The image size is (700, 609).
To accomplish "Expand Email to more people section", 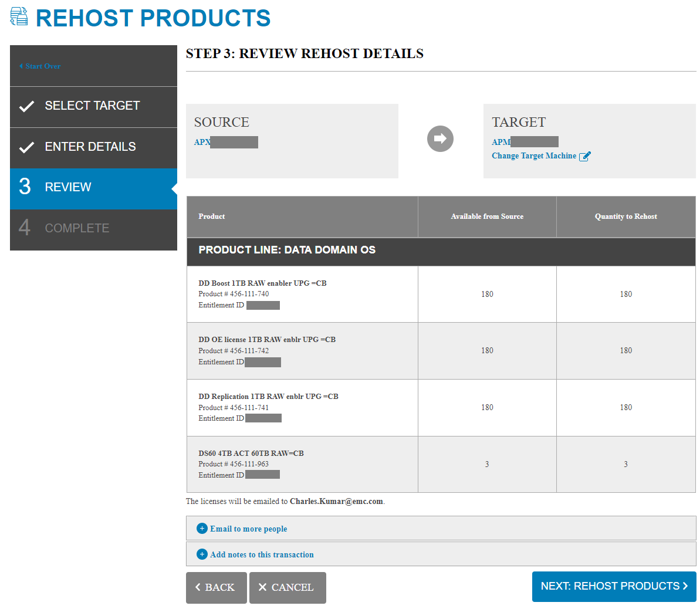I will click(441, 529).
